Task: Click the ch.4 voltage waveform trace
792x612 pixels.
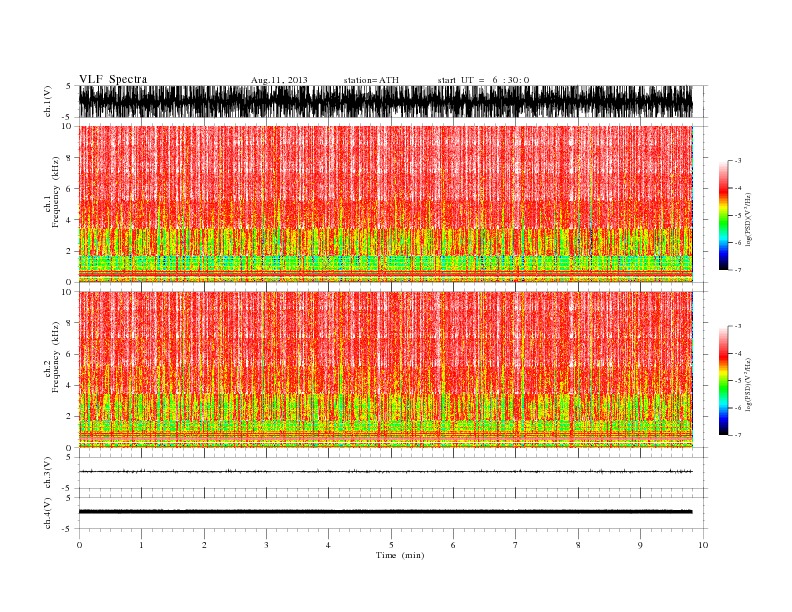Action: pyautogui.click(x=386, y=512)
